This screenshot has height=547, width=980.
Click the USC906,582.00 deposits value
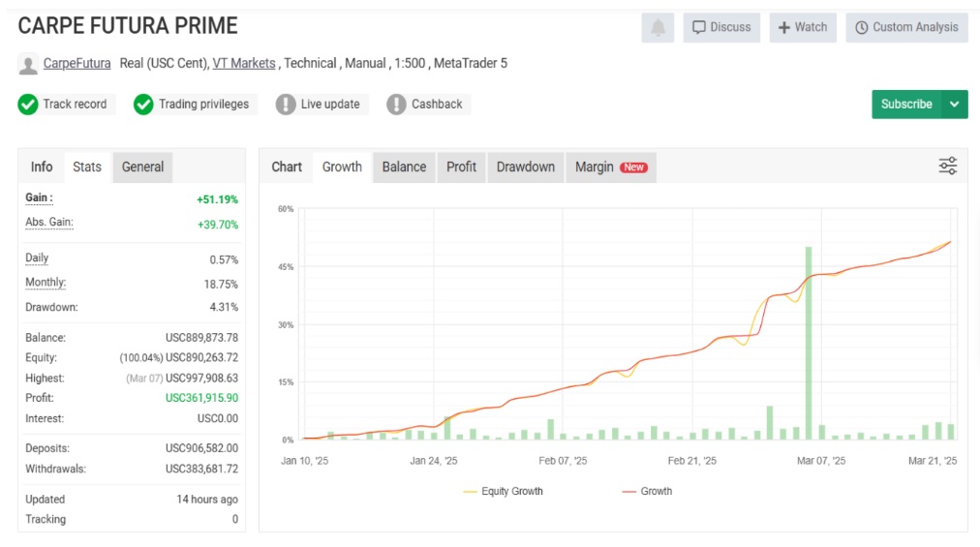pos(201,448)
